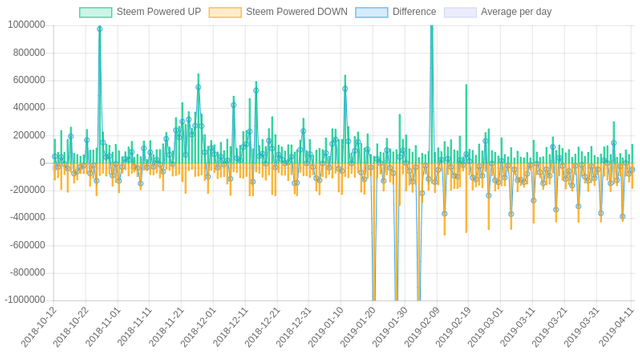
Task: Click the 2018-12-11 date axis label
Action: tap(231, 327)
